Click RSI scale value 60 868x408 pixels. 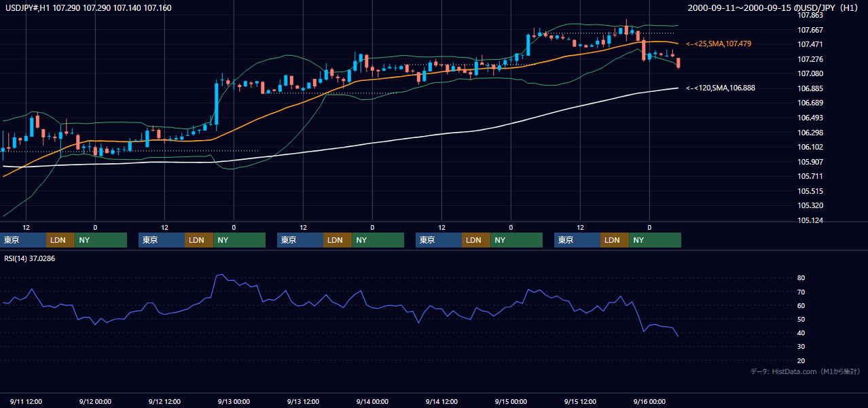(x=801, y=305)
